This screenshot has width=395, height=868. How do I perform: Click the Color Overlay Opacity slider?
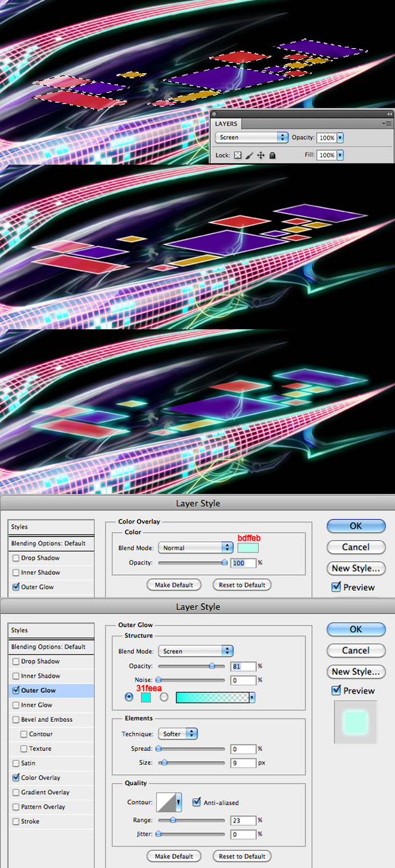click(193, 563)
